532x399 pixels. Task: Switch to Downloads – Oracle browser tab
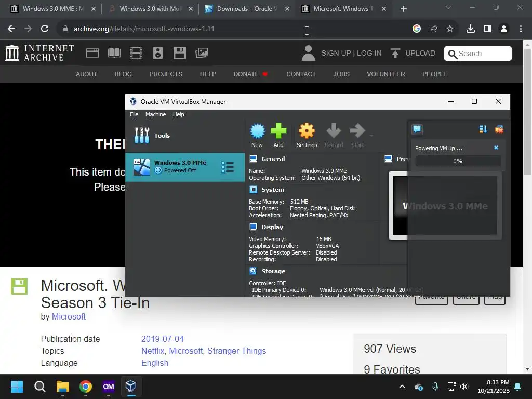coord(247,9)
